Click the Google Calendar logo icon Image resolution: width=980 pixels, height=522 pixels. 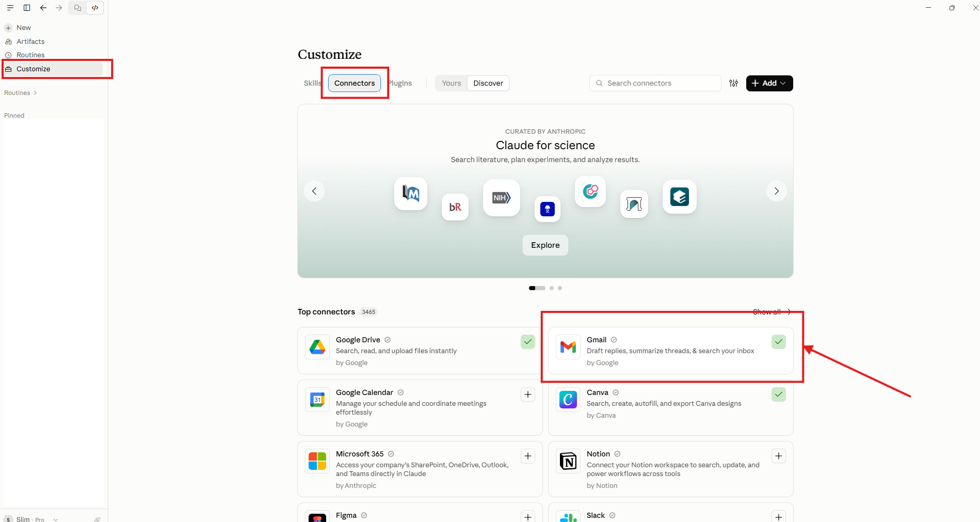pyautogui.click(x=317, y=400)
